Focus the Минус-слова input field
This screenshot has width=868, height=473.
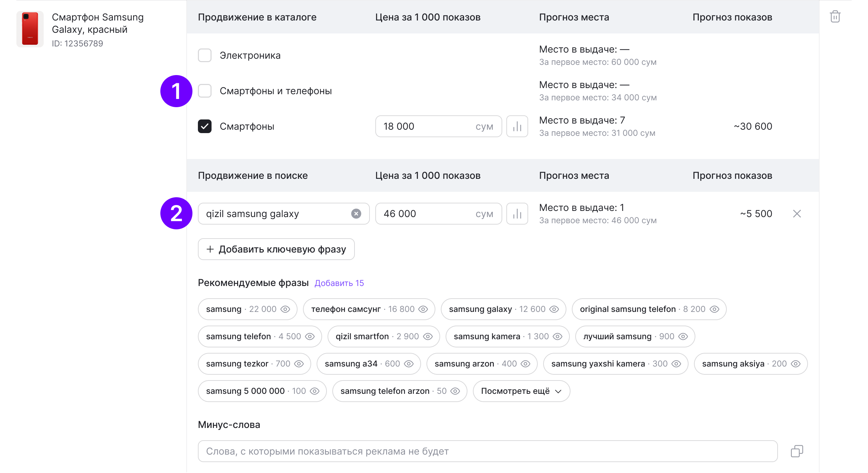[488, 451]
